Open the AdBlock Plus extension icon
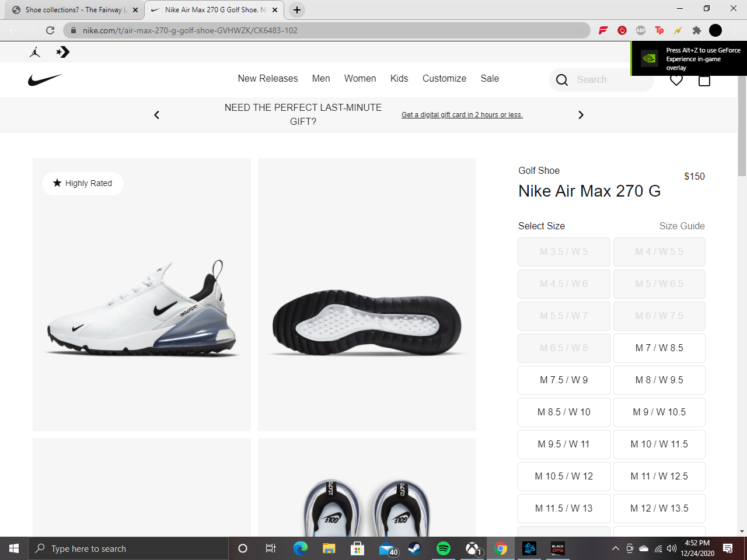 (x=641, y=30)
